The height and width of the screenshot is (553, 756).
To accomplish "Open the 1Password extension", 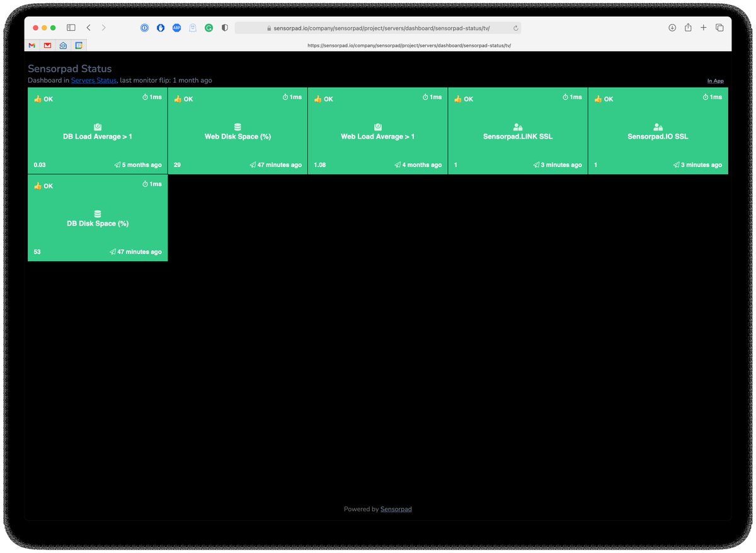I will click(144, 28).
